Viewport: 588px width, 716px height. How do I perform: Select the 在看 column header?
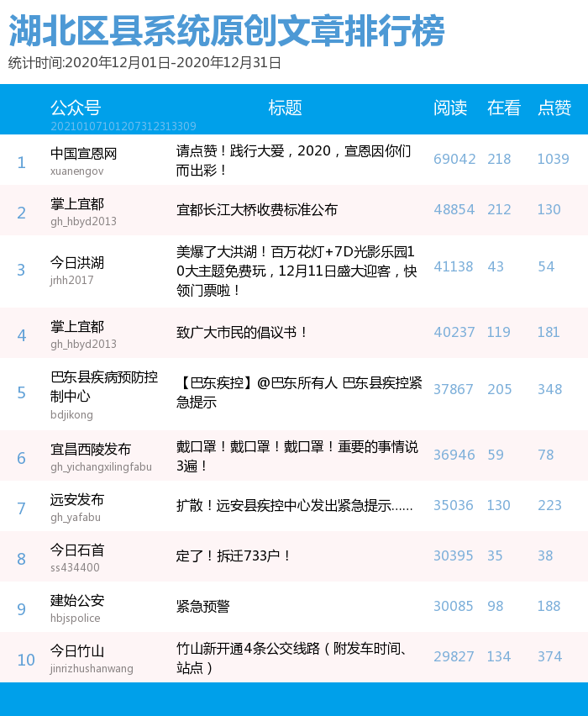pos(503,108)
